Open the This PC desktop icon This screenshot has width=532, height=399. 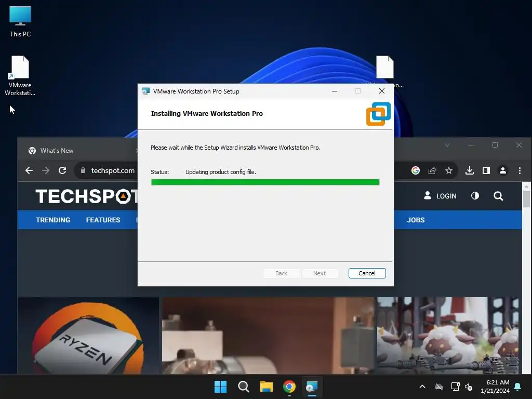[20, 22]
